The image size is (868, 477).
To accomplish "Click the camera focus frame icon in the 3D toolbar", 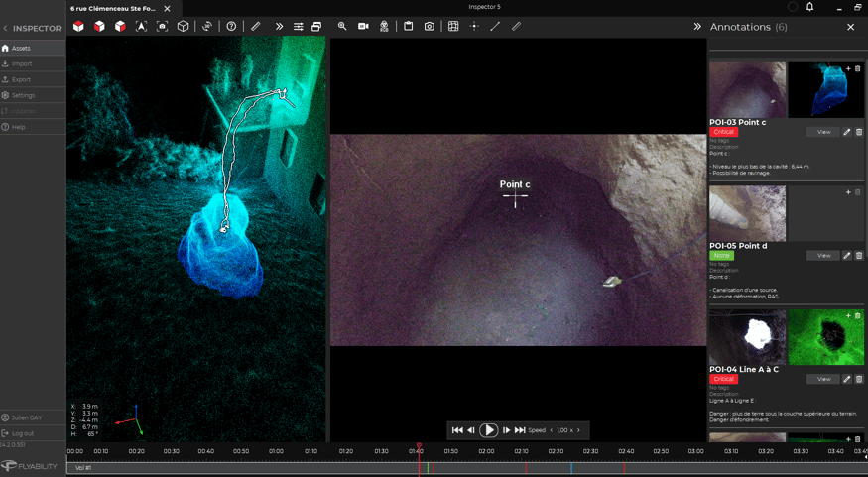I will (x=163, y=26).
